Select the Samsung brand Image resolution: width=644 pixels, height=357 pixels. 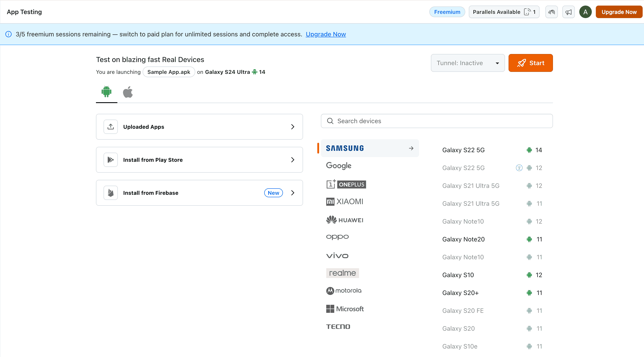pos(370,148)
